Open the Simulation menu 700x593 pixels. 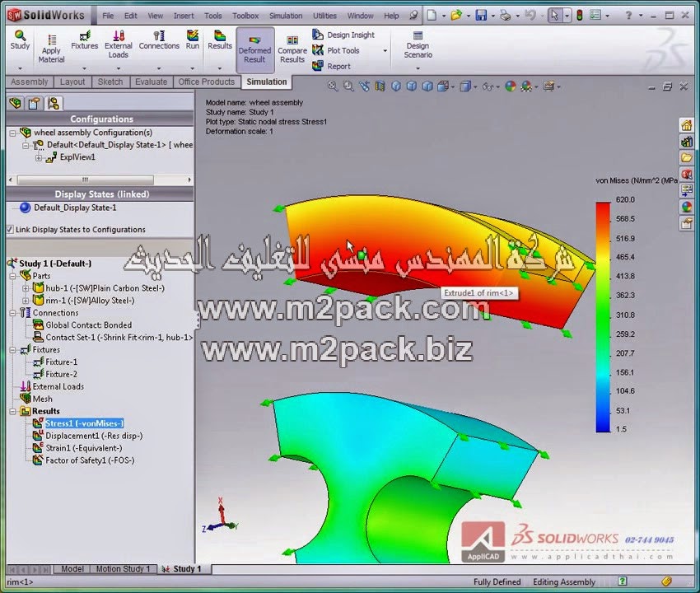pos(286,16)
